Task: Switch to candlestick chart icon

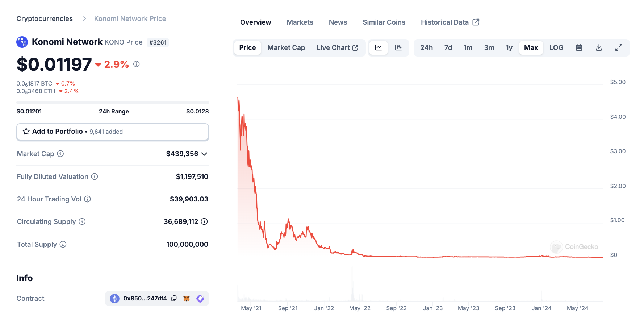Action: click(x=398, y=48)
